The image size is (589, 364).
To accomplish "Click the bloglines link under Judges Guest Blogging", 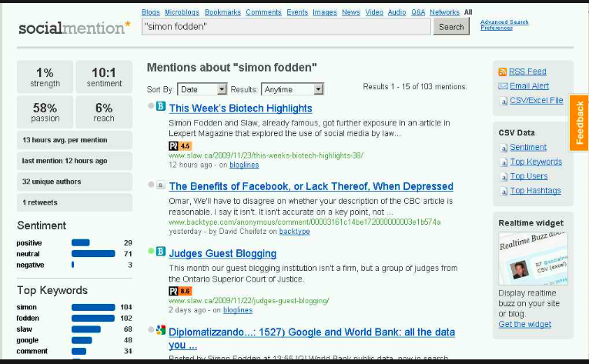I will (x=238, y=310).
